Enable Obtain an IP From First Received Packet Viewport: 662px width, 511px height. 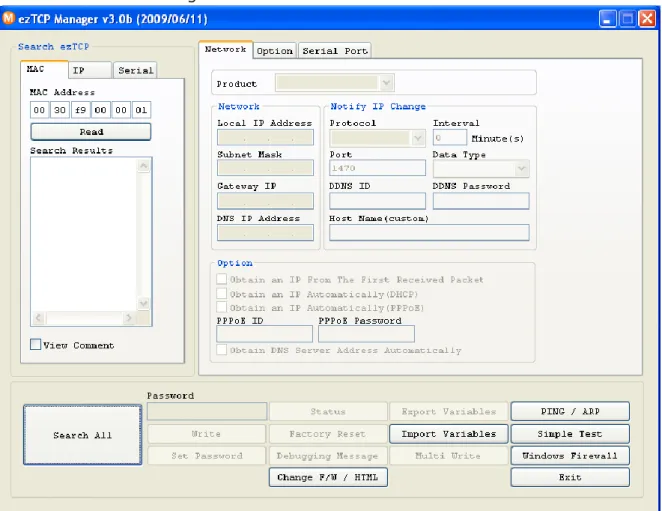tap(221, 279)
